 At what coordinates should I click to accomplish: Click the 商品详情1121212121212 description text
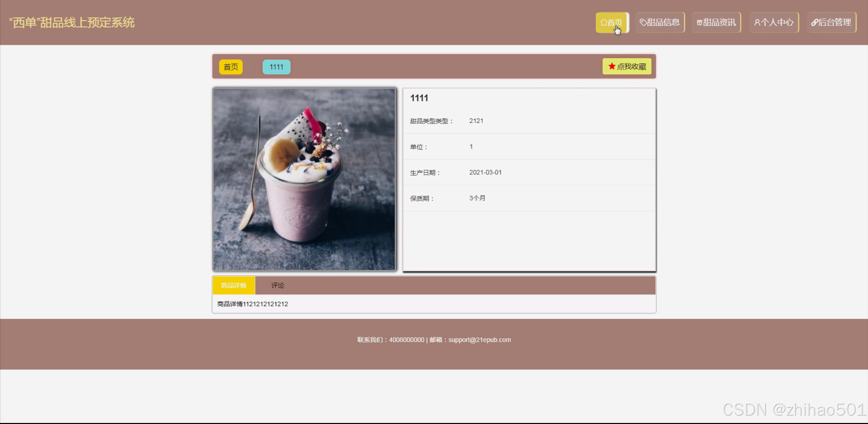tap(252, 304)
